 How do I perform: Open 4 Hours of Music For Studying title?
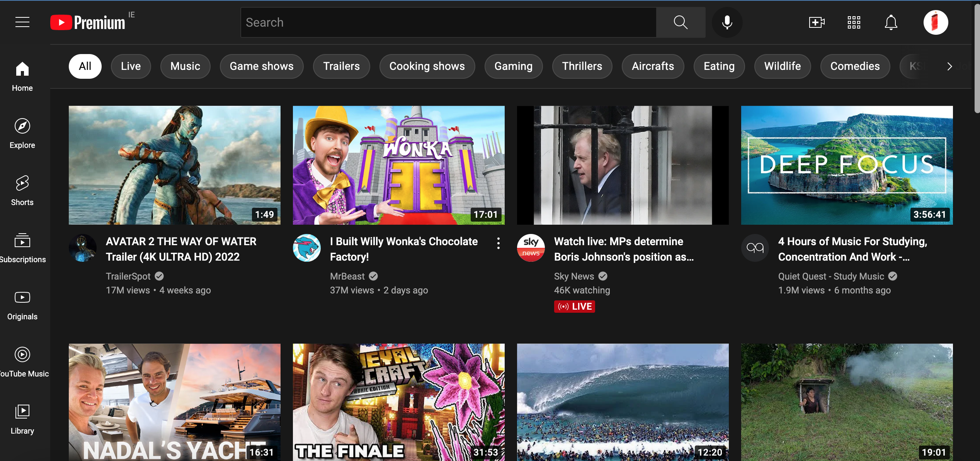click(852, 249)
